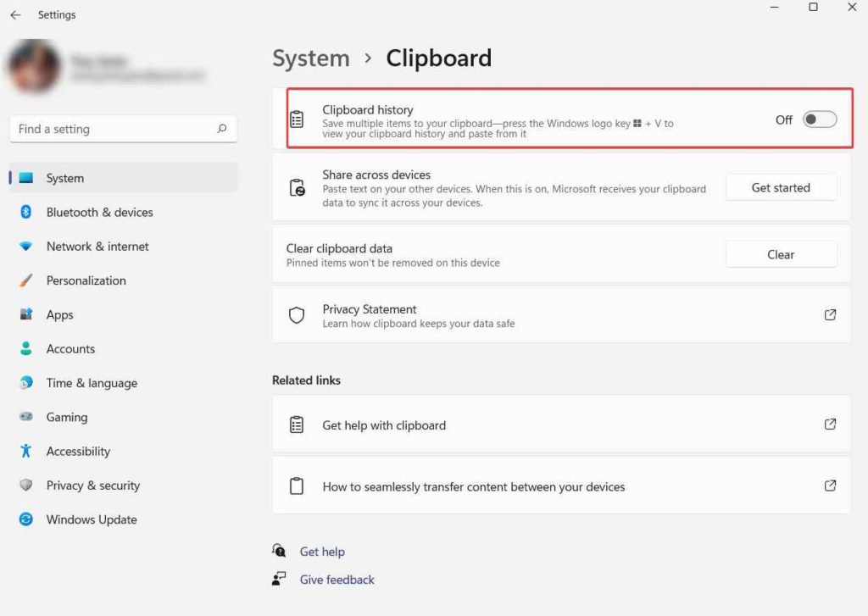Open Privacy Statement via its external link icon
868x616 pixels.
click(830, 314)
